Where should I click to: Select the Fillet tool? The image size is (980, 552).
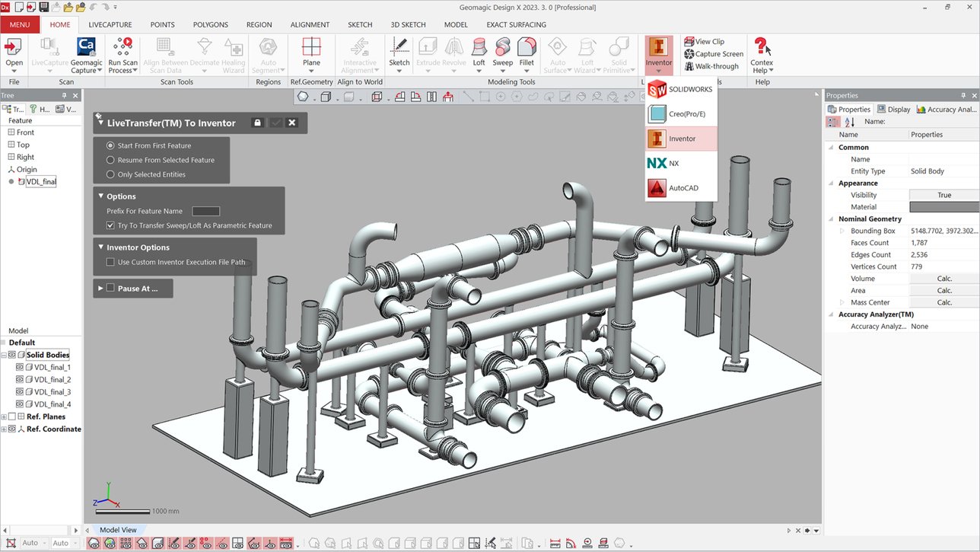[527, 49]
